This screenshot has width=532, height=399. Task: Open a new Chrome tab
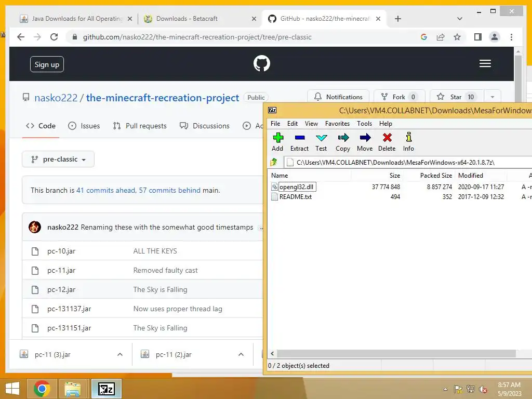pos(398,19)
